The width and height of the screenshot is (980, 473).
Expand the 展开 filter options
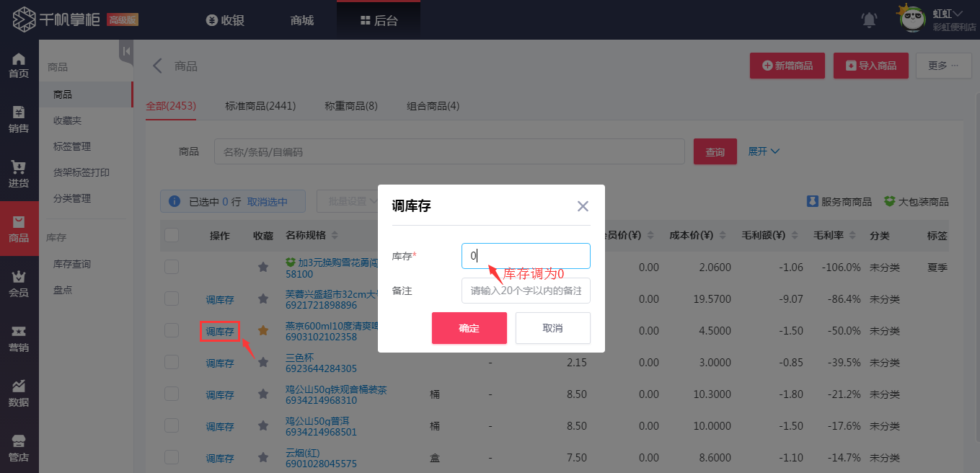coord(764,151)
